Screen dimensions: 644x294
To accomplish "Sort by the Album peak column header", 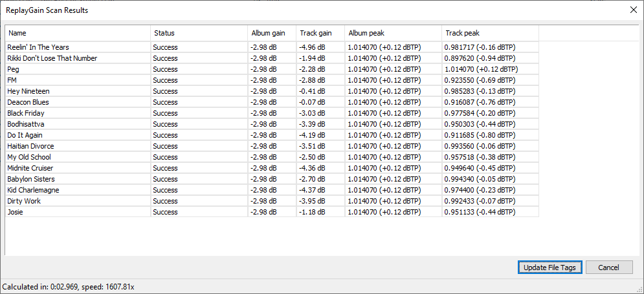I will pyautogui.click(x=394, y=33).
